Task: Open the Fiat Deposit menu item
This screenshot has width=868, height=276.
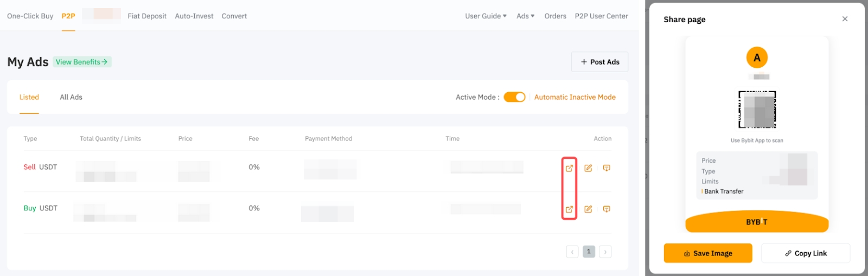Action: (147, 16)
